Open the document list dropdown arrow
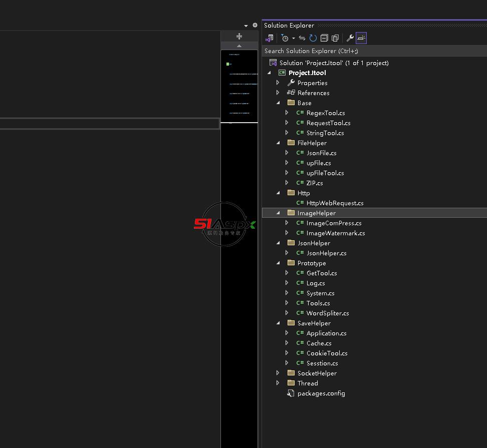The image size is (487, 448). click(246, 26)
